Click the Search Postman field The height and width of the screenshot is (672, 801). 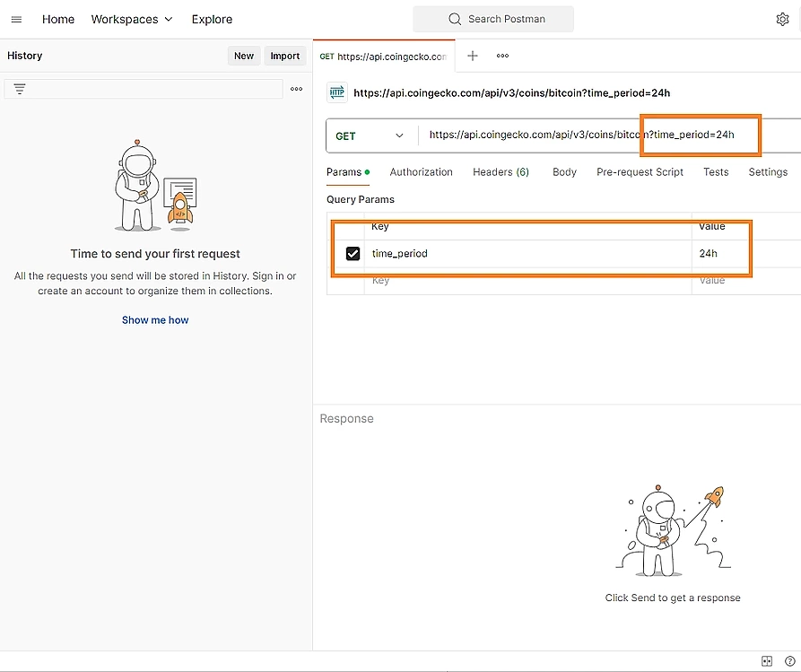(493, 19)
